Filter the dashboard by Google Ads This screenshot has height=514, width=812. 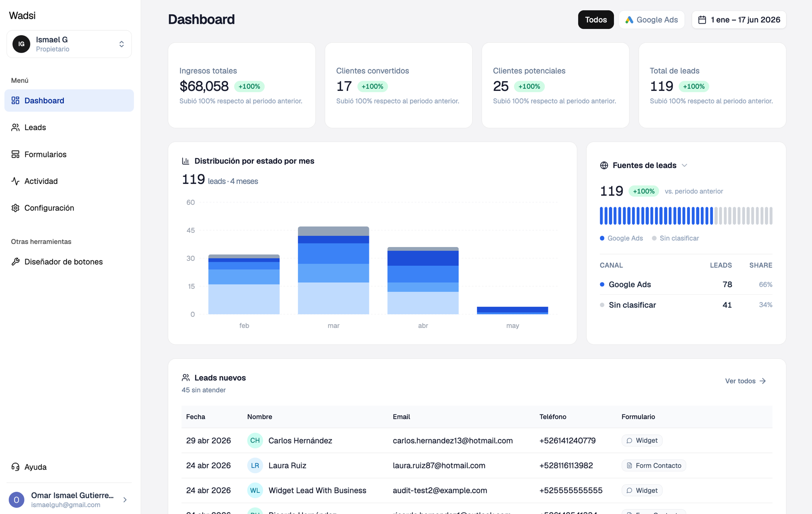point(652,20)
